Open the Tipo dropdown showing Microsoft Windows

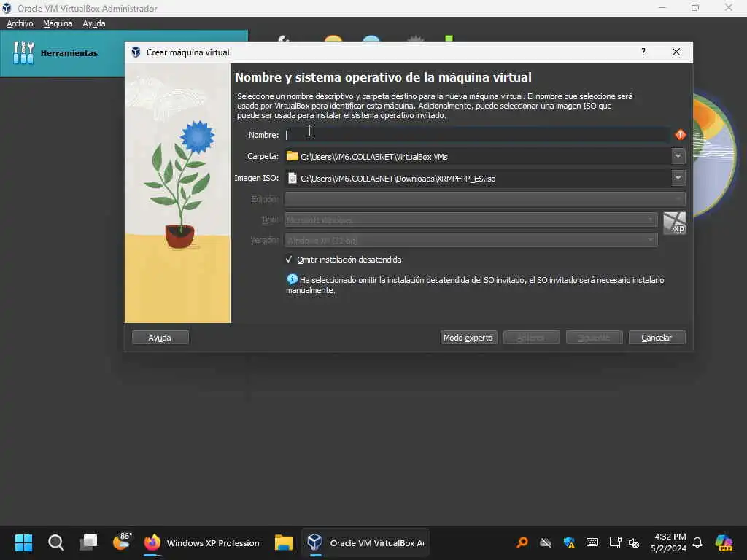coord(471,219)
